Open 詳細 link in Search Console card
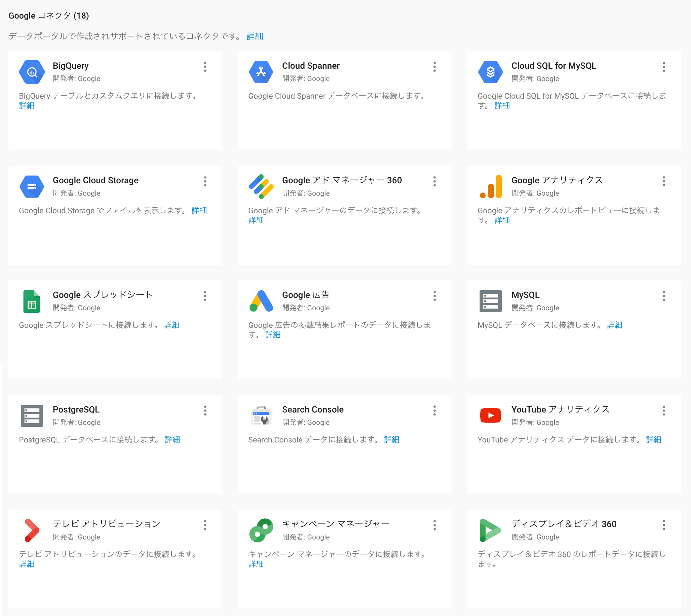691x616 pixels. (392, 440)
